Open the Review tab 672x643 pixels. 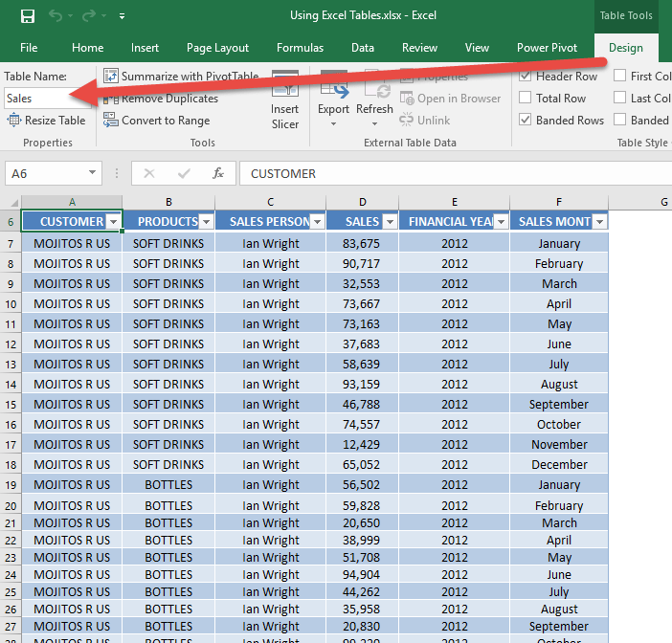pos(419,48)
